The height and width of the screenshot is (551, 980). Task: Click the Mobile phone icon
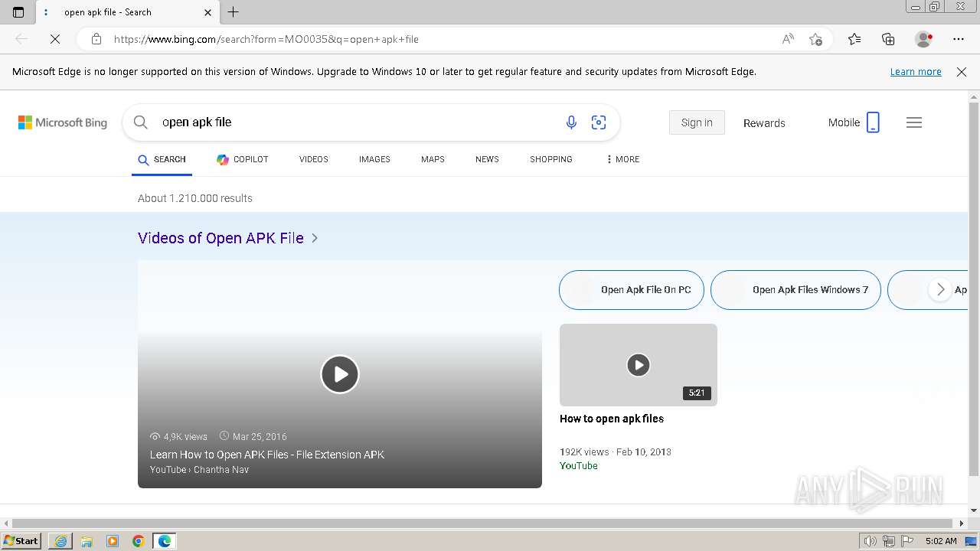tap(873, 122)
